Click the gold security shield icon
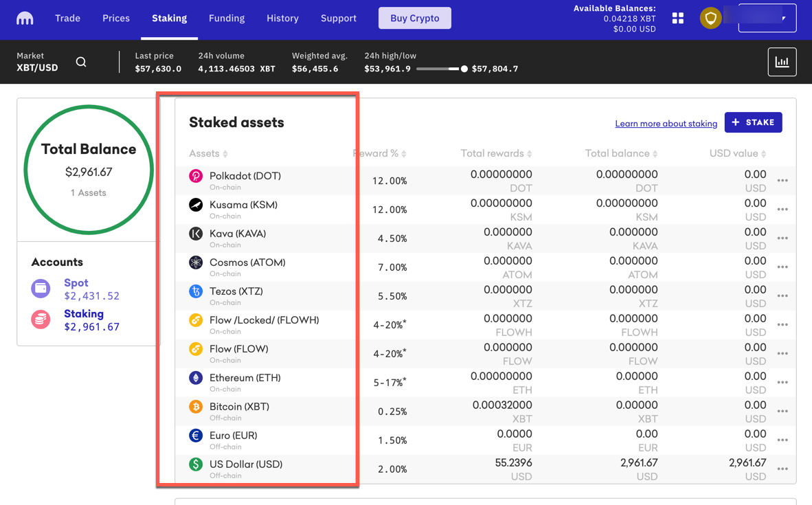 [710, 19]
